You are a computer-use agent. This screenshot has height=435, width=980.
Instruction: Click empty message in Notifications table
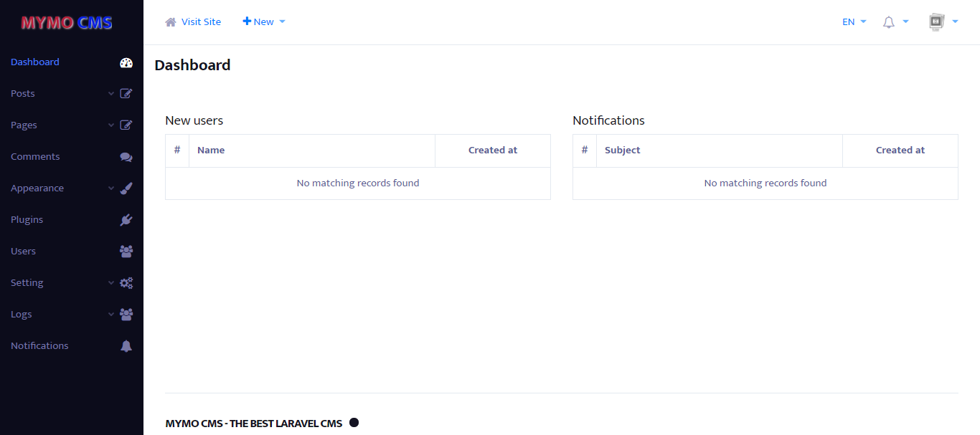click(765, 183)
